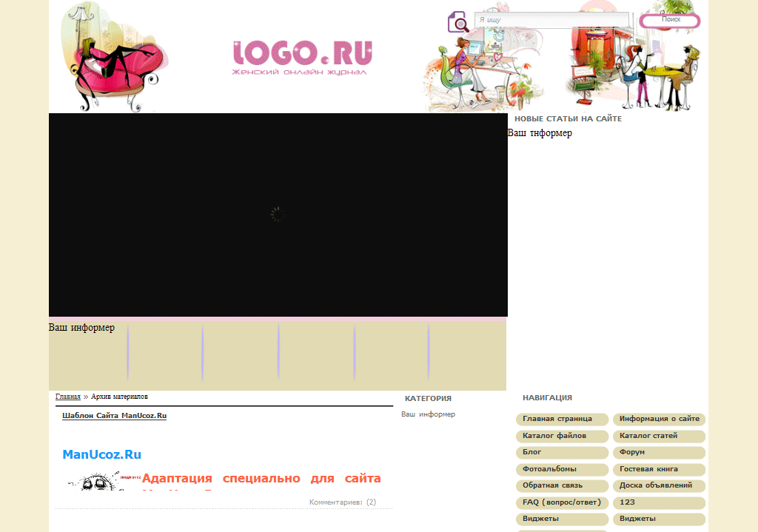Open the Главная breadcrumb link
The image size is (758, 532).
pyautogui.click(x=67, y=397)
